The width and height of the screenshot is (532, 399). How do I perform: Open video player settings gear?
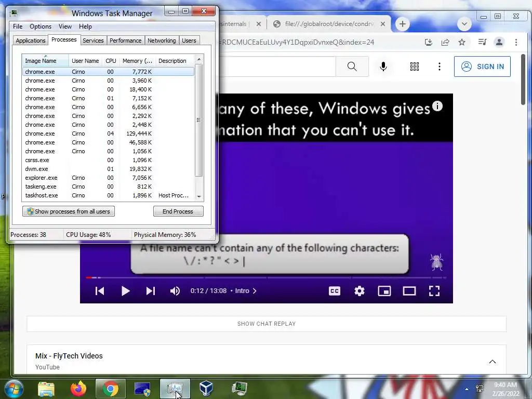pos(360,291)
